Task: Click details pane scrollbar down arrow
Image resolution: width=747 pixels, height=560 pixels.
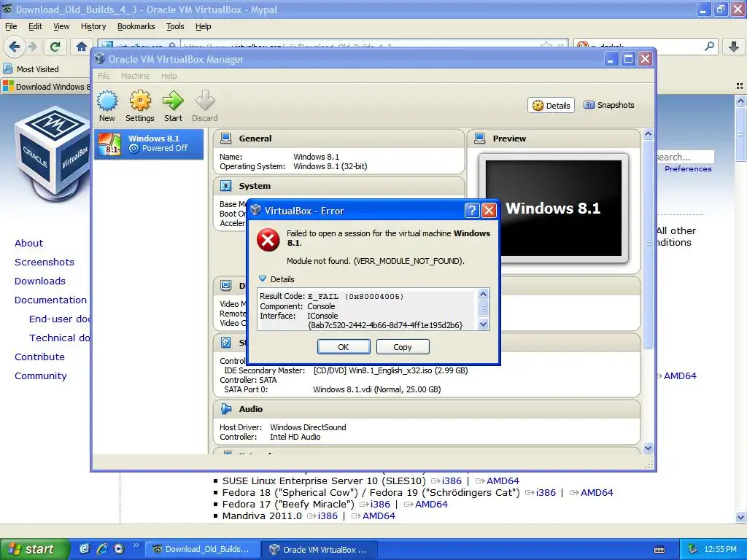Action: 648,448
